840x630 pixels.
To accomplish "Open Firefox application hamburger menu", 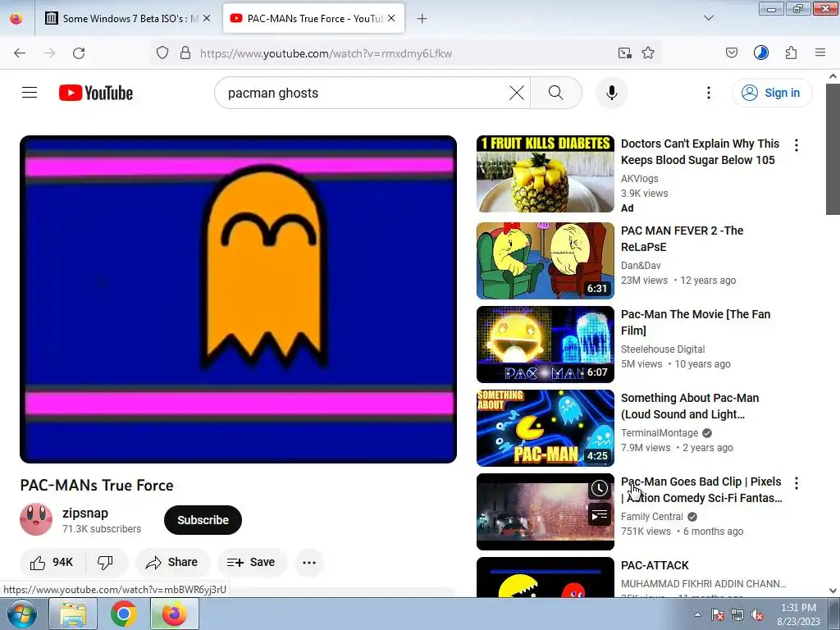I will [x=820, y=53].
